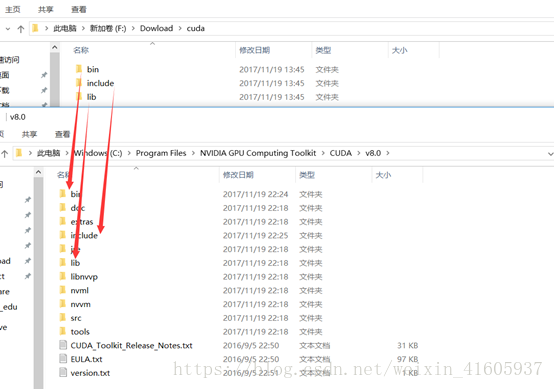Select version.txt file name

(90, 373)
